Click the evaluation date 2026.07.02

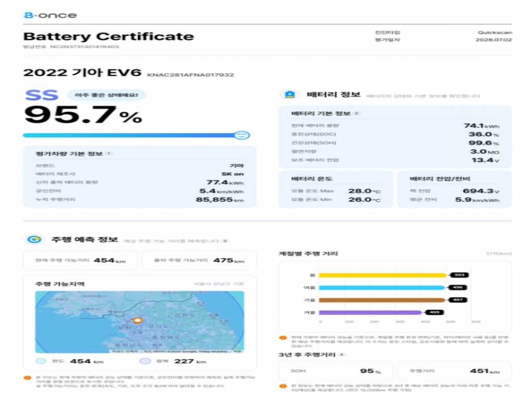[494, 39]
